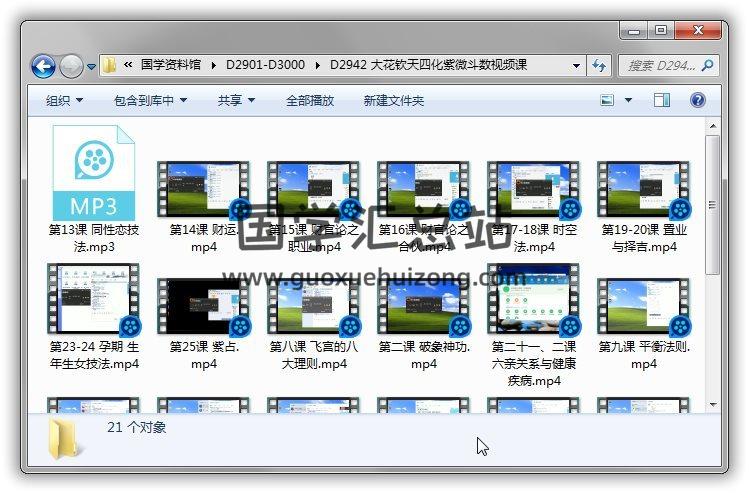Click the 国学资料馆 breadcrumb
749x494 pixels.
point(171,64)
